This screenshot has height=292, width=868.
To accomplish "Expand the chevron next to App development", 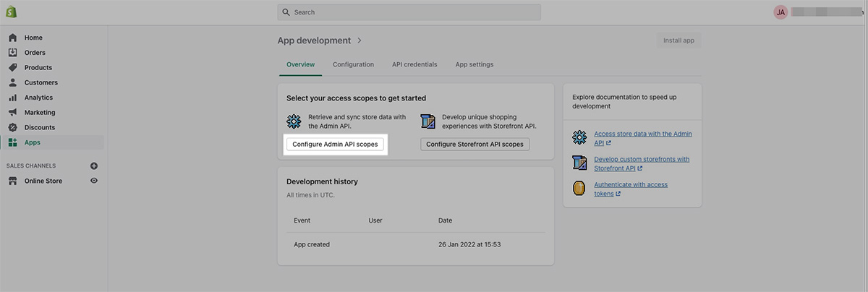I will (359, 40).
